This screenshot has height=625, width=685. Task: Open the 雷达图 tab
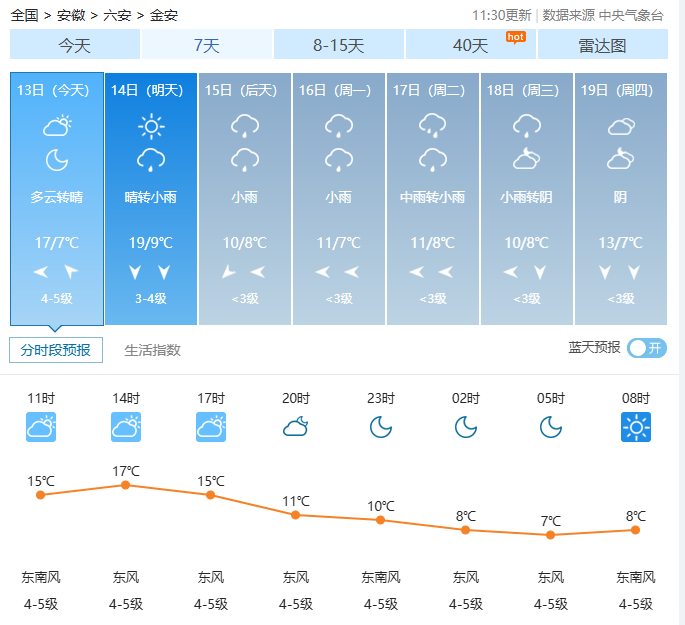[x=602, y=45]
